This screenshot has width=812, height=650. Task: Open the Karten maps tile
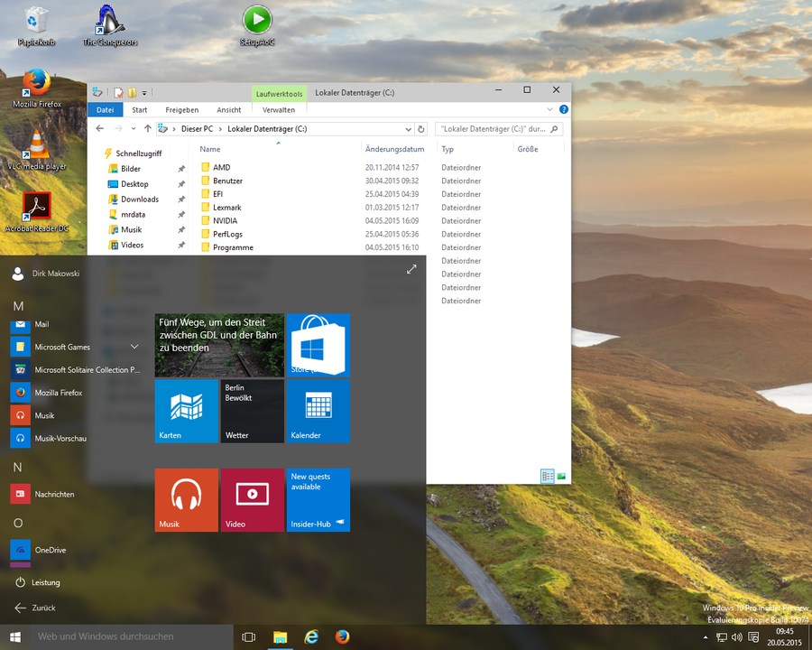(x=187, y=411)
